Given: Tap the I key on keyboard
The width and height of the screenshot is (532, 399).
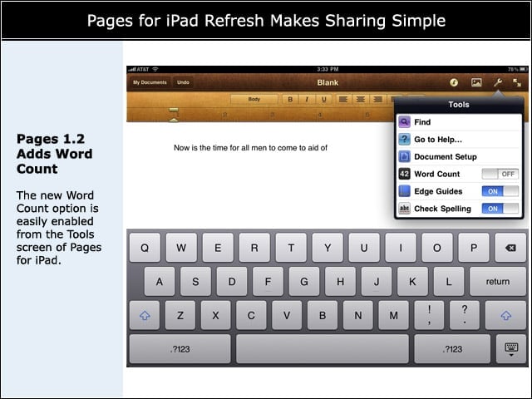Looking at the screenshot, I should 401,248.
